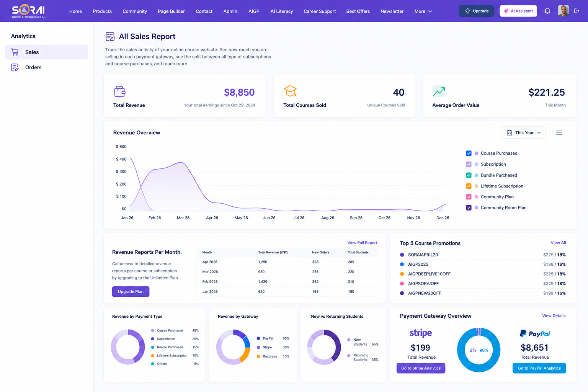Click the New vs Returning Students donut chart
Viewport: 588px width, 392px height.
click(324, 347)
